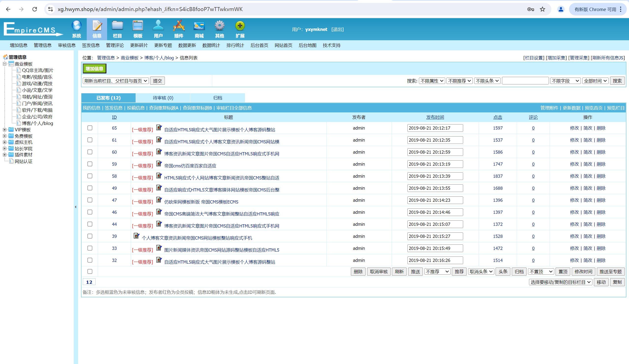This screenshot has width=629, height=364.
Task: Open the 模板 (Template) toolbar icon
Action: point(138,29)
